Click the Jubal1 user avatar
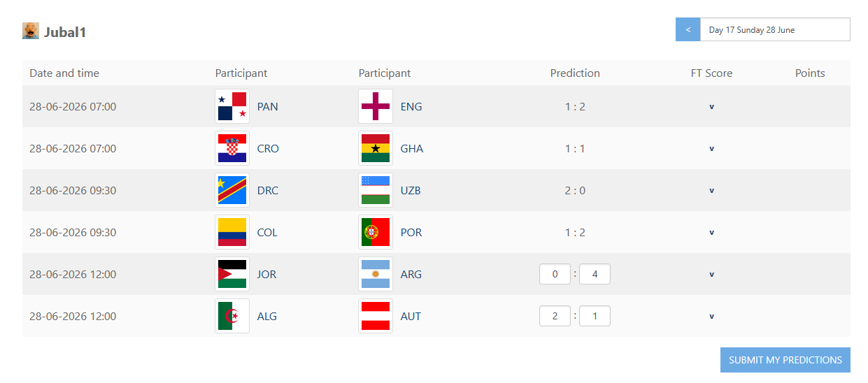The image size is (868, 383). pyautogui.click(x=31, y=31)
